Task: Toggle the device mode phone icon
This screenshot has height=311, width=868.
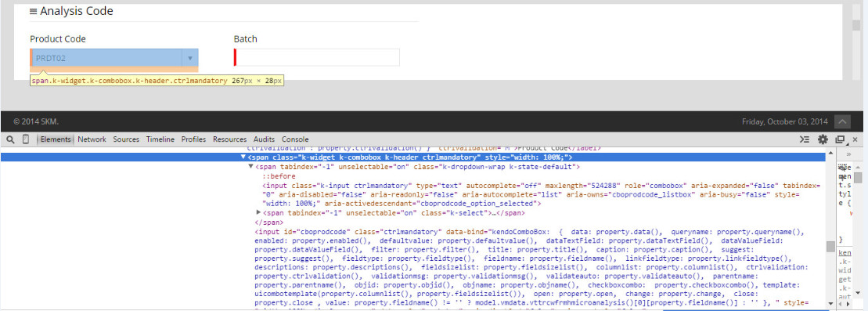Action: pos(26,139)
